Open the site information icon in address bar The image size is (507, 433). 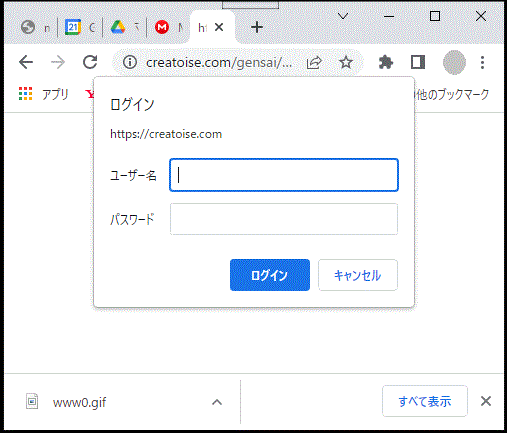130,62
